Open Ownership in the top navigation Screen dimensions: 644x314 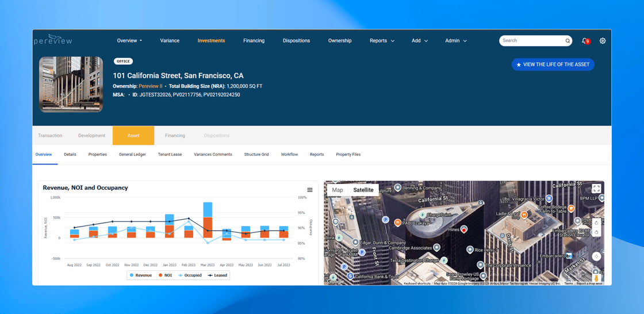[x=340, y=41]
